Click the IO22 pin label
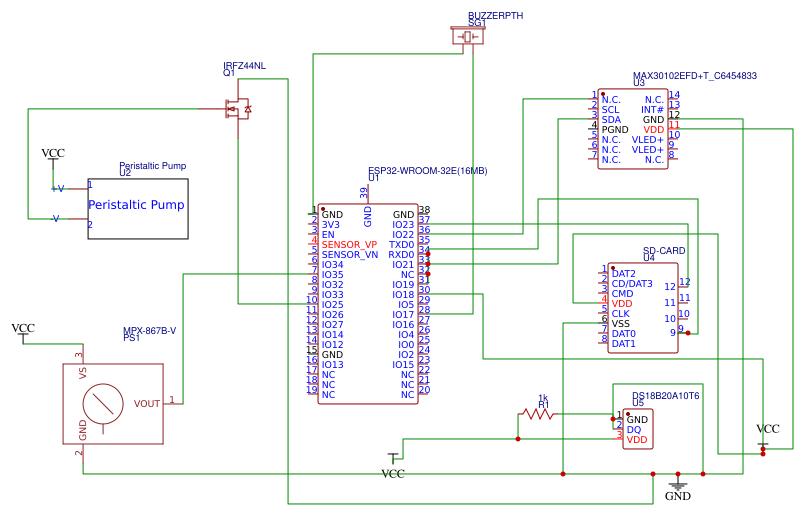Image resolution: width=803 pixels, height=514 pixels. (x=403, y=234)
